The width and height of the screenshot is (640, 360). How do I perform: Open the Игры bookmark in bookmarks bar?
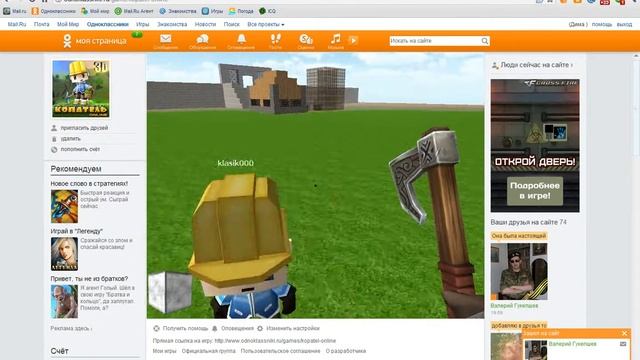pos(213,11)
